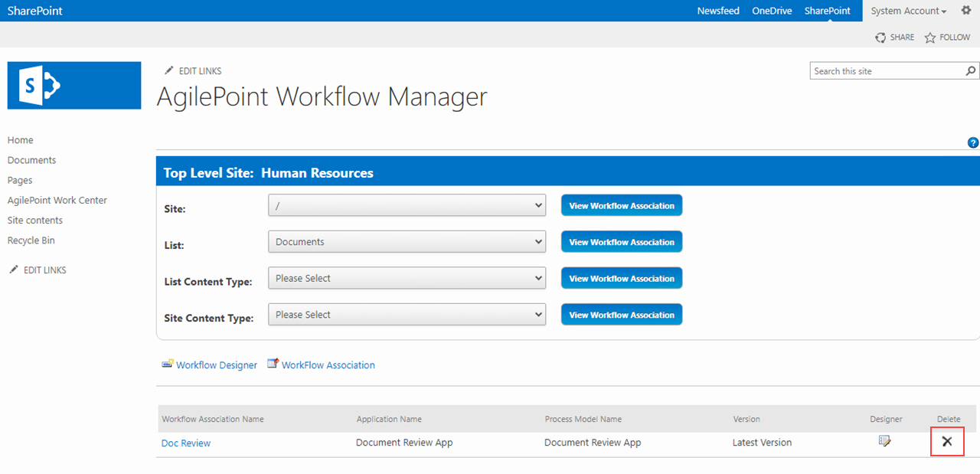The image size is (980, 474).
Task: Expand the Site dropdown
Action: click(407, 205)
